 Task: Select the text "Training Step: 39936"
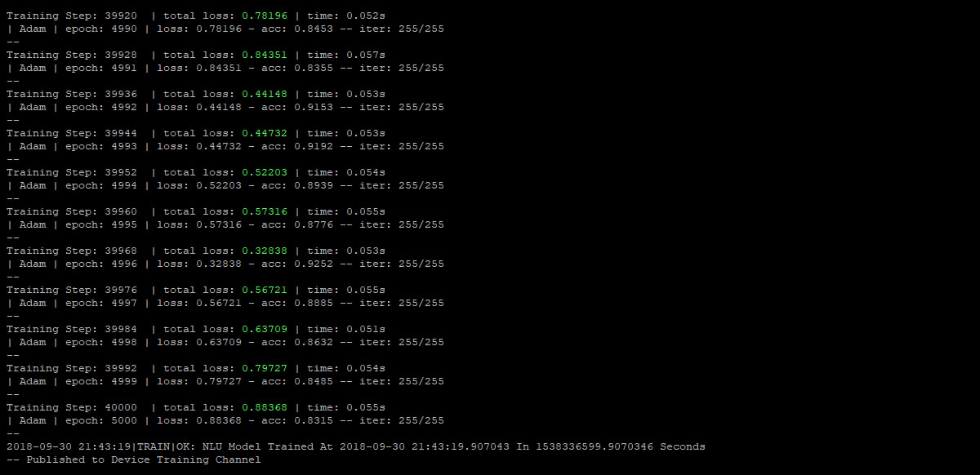click(x=72, y=94)
